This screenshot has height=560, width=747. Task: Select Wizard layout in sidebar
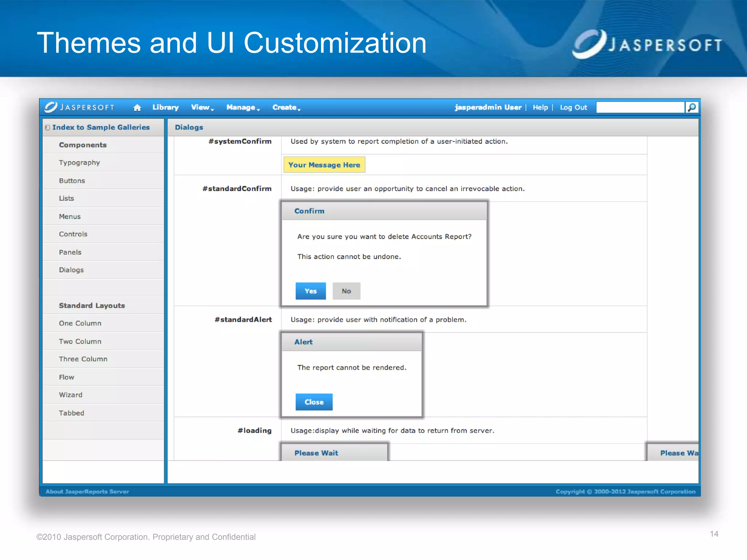[103, 395]
